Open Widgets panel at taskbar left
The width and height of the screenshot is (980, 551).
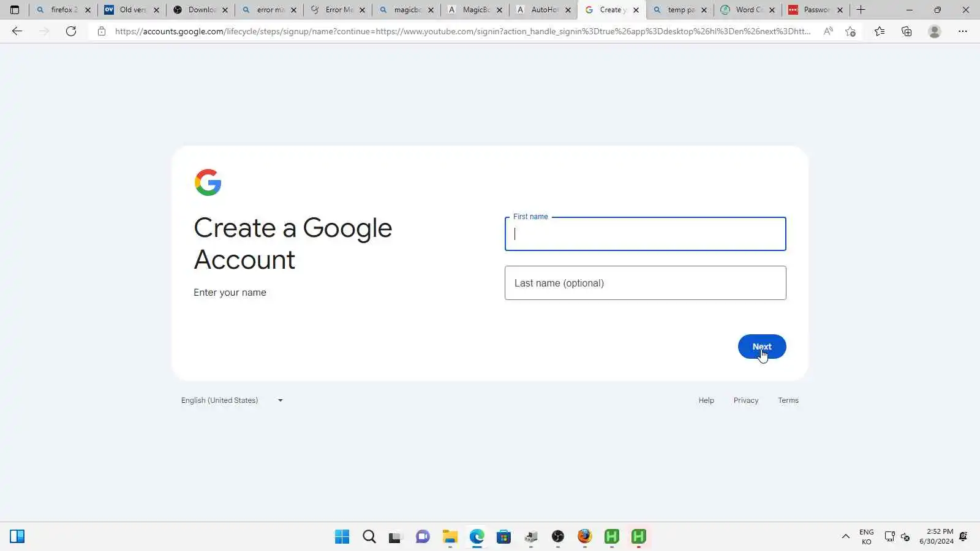(x=17, y=537)
